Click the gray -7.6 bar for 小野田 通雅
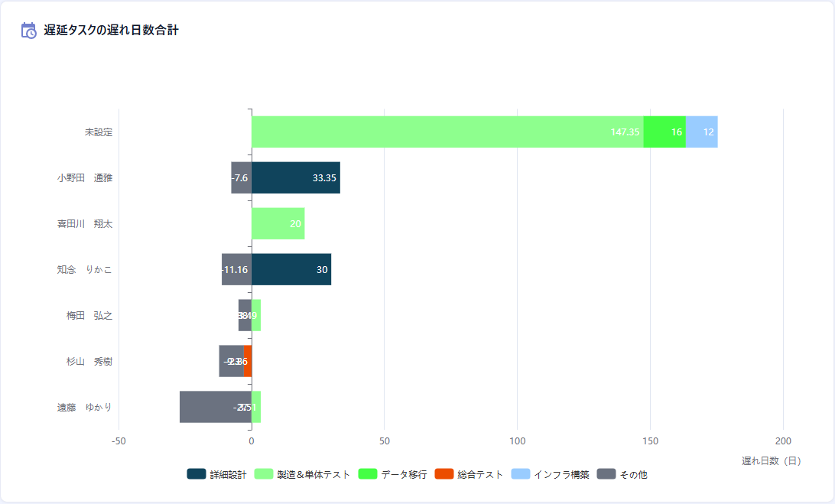The height and width of the screenshot is (504, 835). coord(241,177)
